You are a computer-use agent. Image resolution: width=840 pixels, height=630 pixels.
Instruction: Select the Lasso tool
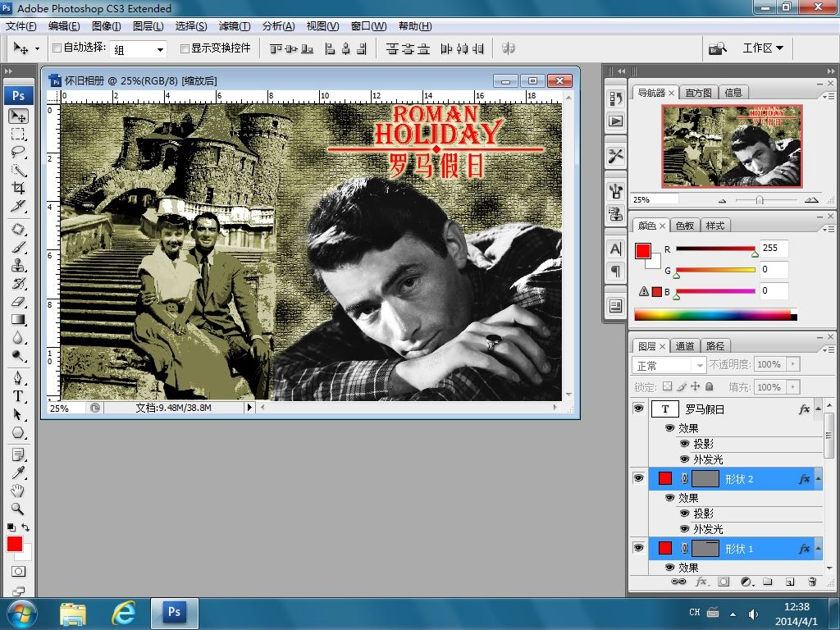tap(19, 152)
